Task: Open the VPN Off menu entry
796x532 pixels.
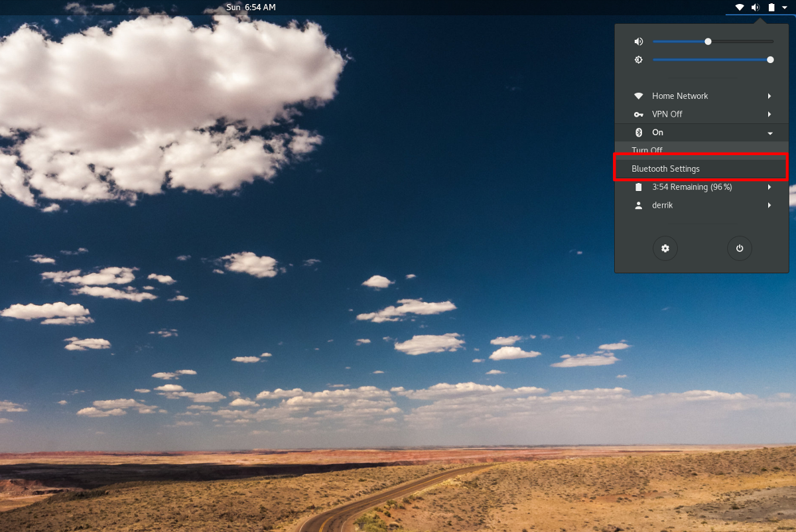Action: [x=702, y=114]
